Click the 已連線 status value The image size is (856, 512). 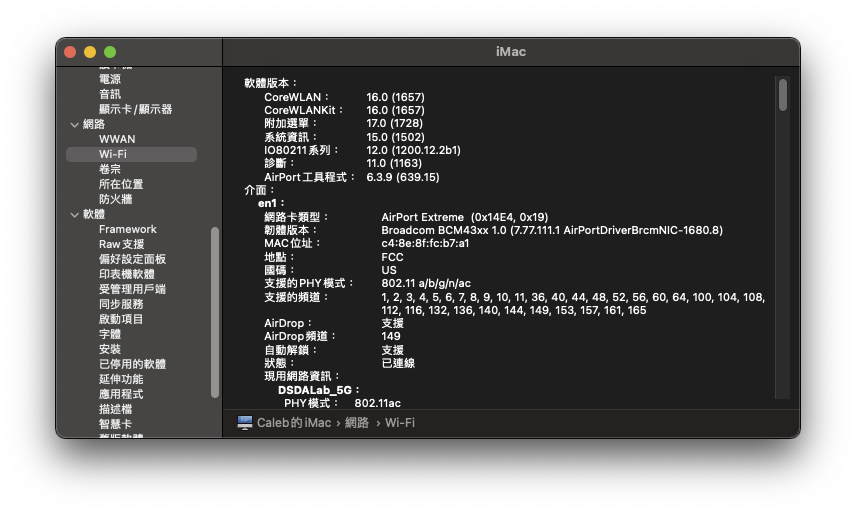398,363
